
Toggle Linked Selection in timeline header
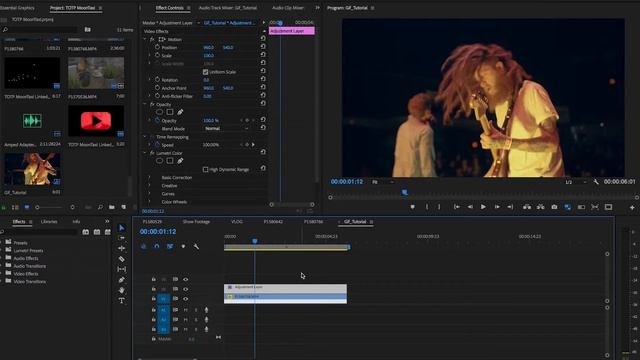pyautogui.click(x=170, y=247)
